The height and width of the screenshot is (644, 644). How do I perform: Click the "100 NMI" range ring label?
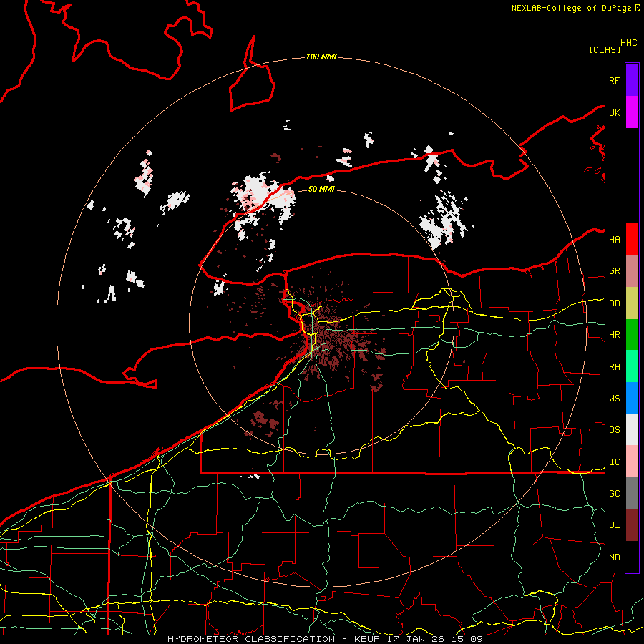pos(321,57)
